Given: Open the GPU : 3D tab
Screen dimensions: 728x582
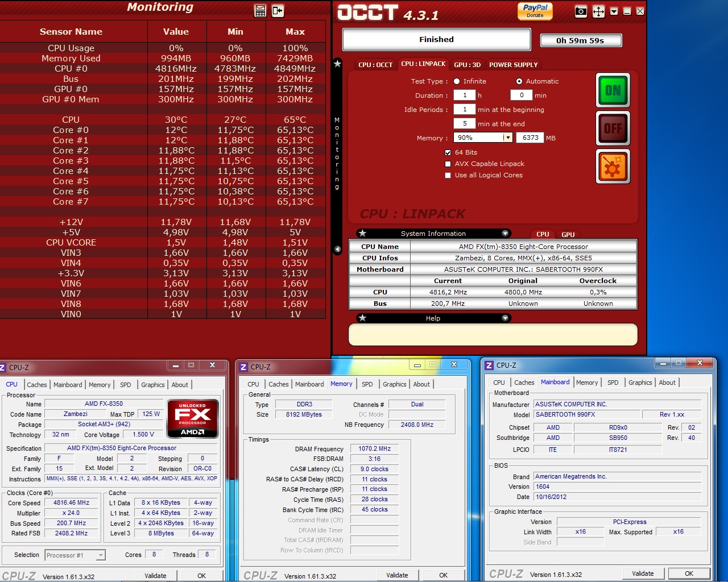Looking at the screenshot, I should click(x=468, y=65).
